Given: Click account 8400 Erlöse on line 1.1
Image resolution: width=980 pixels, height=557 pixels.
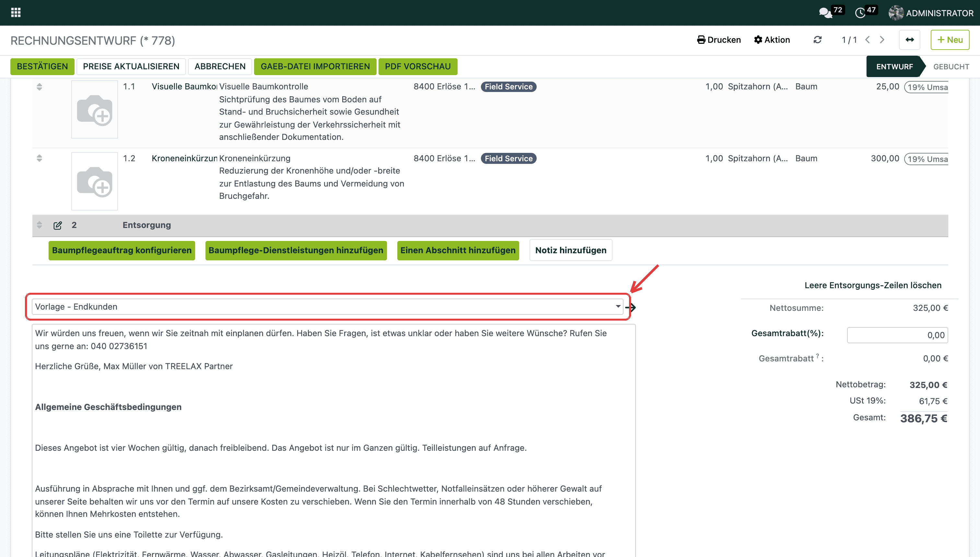Looking at the screenshot, I should [x=444, y=87].
